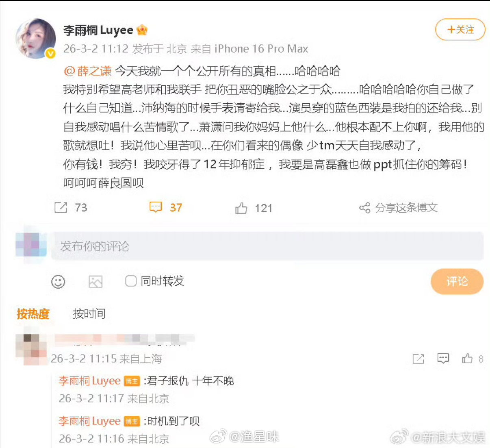Switch to the 按时间 sorting tab
The image size is (490, 448).
[x=89, y=314]
